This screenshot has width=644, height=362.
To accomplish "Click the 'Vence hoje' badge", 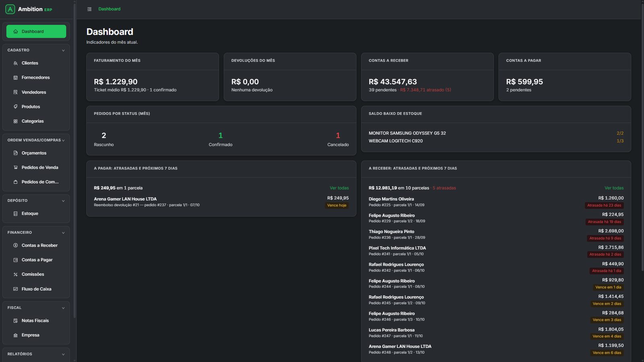I will (x=336, y=206).
